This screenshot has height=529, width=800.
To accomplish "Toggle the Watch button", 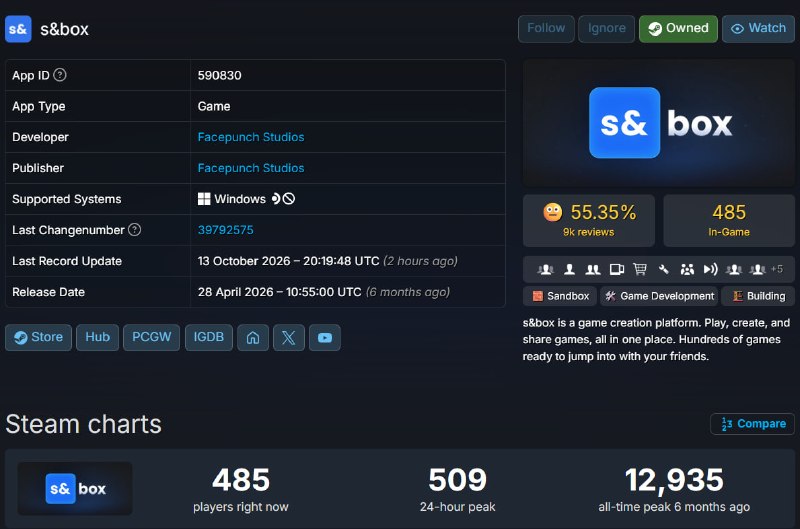I will [758, 29].
